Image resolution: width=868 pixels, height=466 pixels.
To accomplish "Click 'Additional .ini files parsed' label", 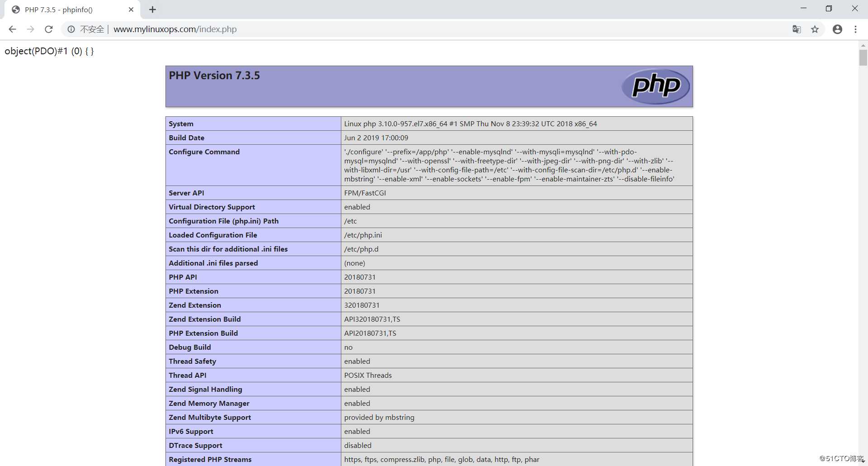I will (x=213, y=263).
